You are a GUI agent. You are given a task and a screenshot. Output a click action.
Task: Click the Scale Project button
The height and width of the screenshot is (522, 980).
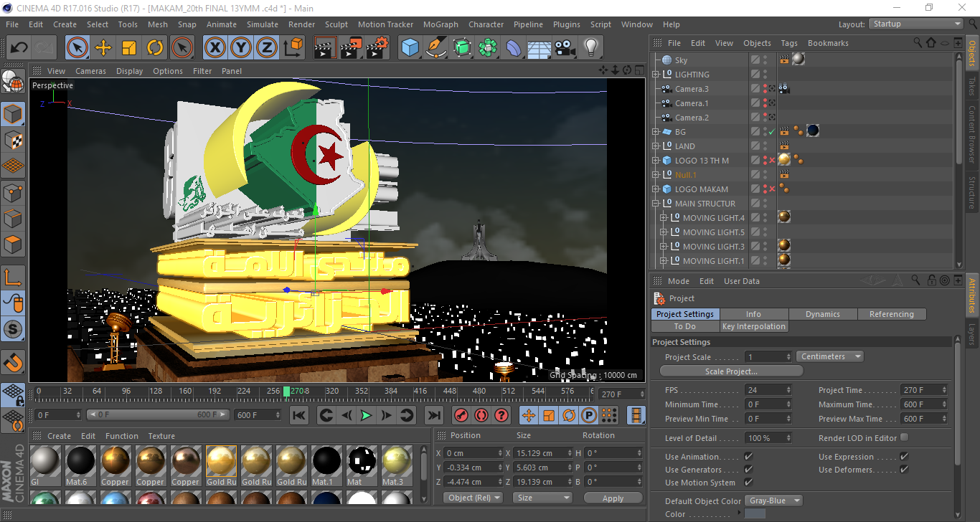731,371
